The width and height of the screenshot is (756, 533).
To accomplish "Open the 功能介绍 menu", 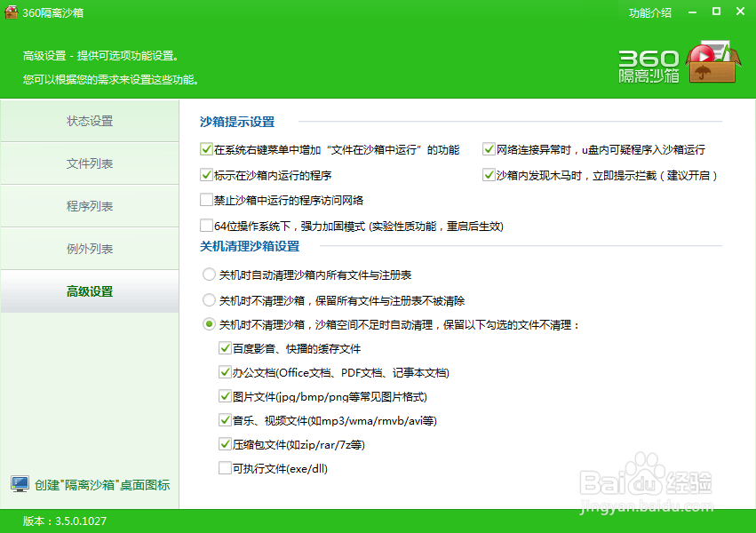I will tap(649, 12).
